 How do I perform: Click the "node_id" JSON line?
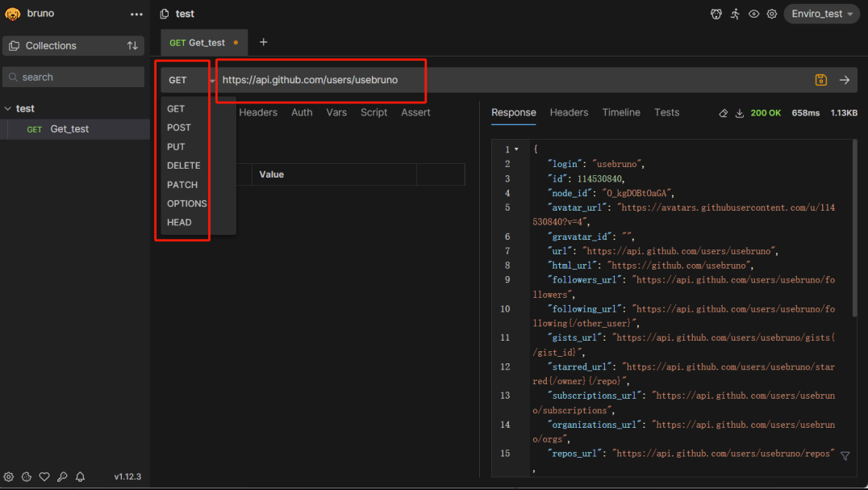click(611, 193)
